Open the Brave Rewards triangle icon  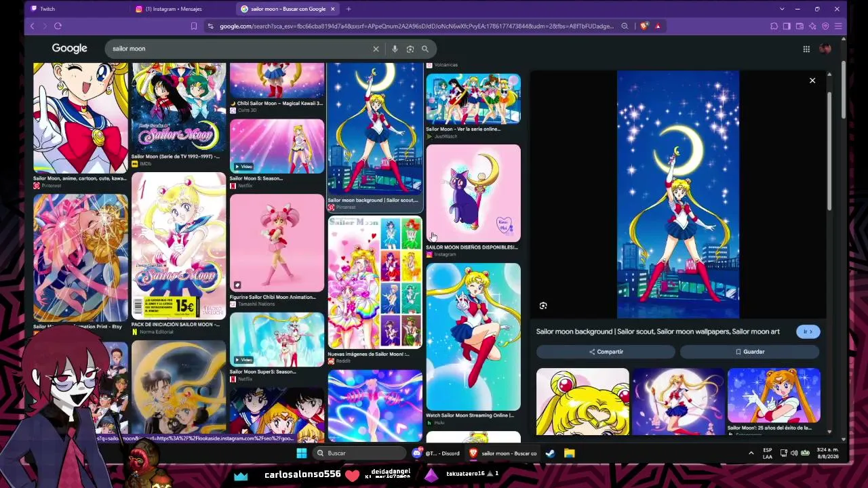click(x=658, y=26)
